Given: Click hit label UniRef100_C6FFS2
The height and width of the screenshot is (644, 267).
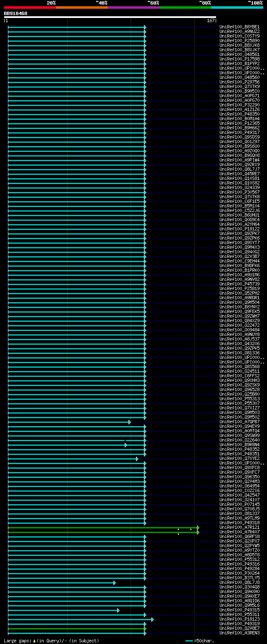Looking at the screenshot, I should tap(239, 376).
